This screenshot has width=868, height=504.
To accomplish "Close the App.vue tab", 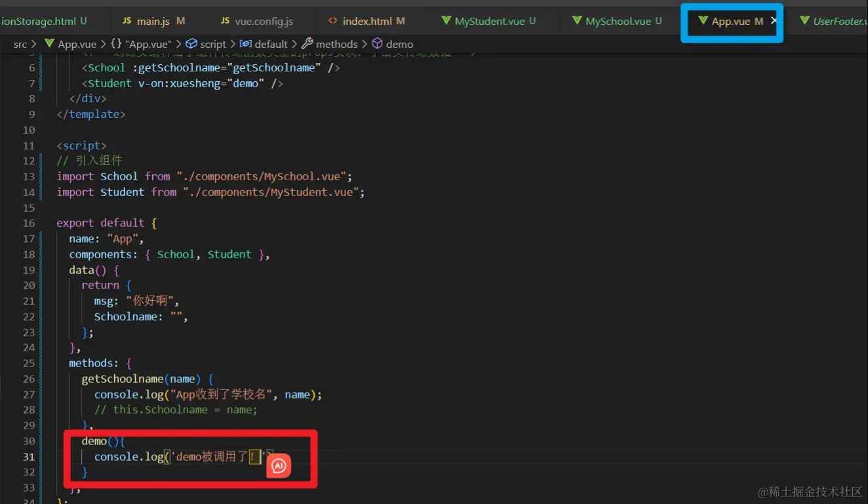I will click(774, 21).
